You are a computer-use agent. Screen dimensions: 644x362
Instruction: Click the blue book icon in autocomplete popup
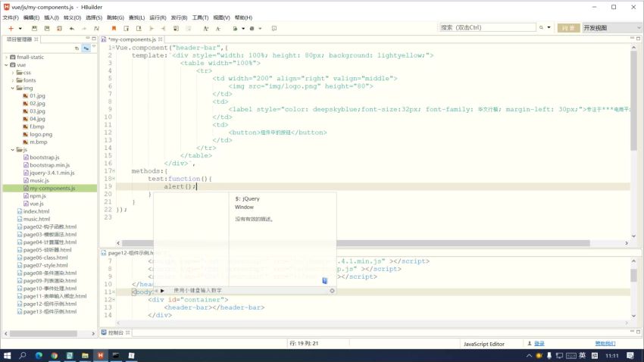324,281
